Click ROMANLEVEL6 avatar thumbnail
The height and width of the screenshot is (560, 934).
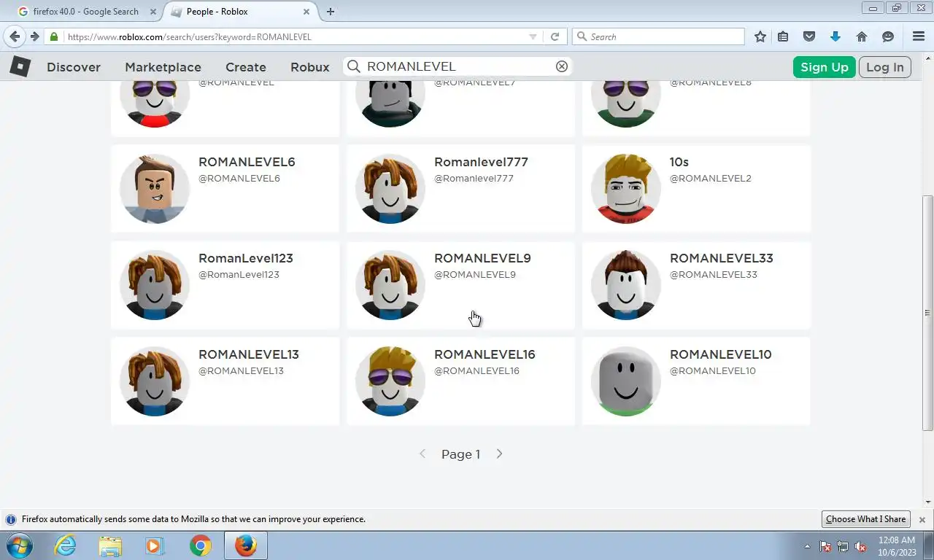coord(155,189)
